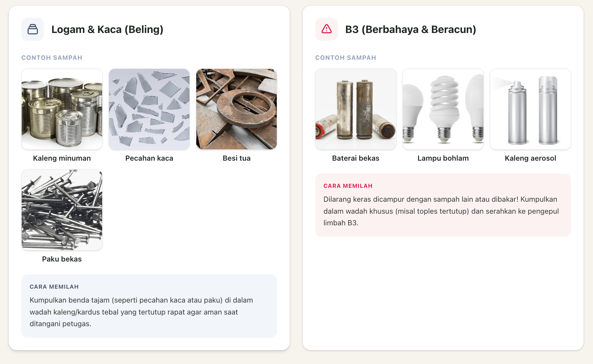Select the Kaleng aerosol image
Image resolution: width=593 pixels, height=364 pixels.
click(x=531, y=109)
